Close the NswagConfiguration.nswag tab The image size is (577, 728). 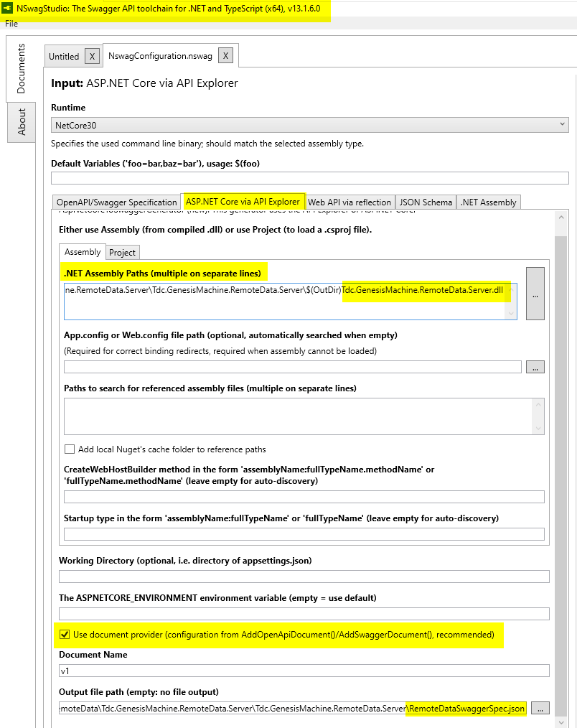point(225,56)
